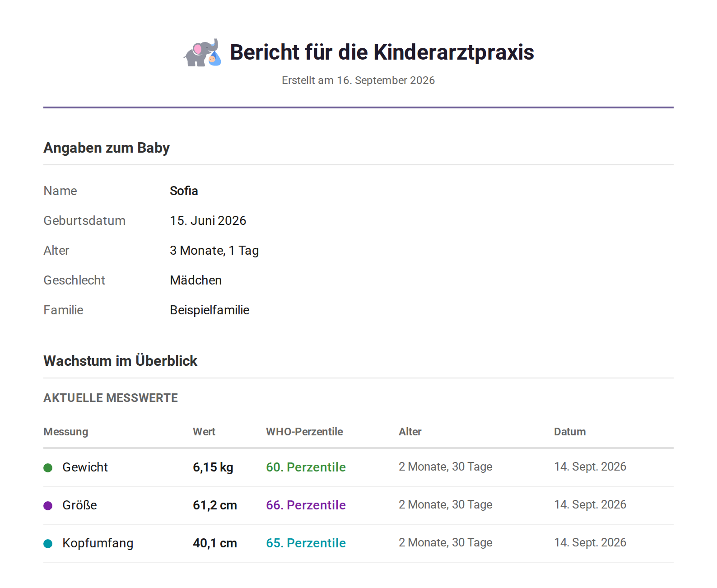Click the age value 3 Monate, 1 Tag
The image size is (717, 588).
pyautogui.click(x=214, y=250)
